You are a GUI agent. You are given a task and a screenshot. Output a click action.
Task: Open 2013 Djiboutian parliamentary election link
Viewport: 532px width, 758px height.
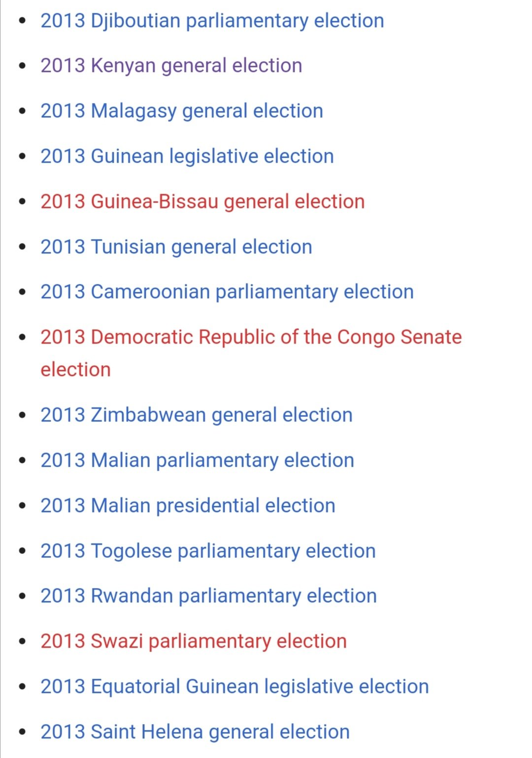click(x=212, y=21)
